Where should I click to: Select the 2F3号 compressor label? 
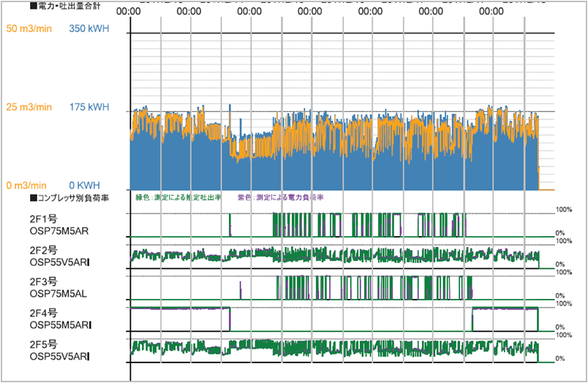44,282
